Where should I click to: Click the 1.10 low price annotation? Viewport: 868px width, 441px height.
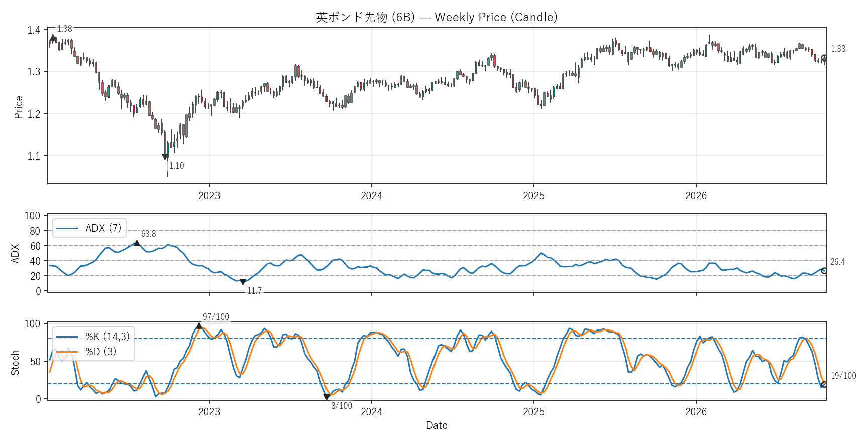[x=176, y=166]
